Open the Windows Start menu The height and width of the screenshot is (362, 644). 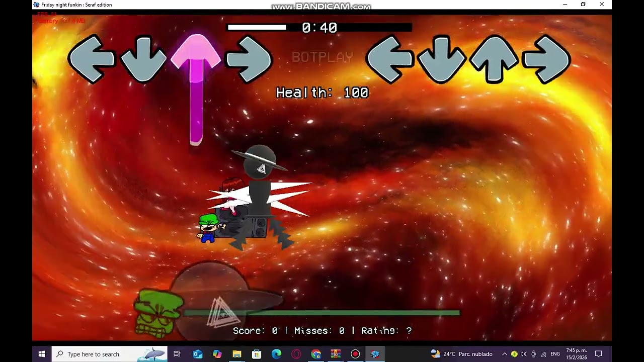tap(42, 354)
